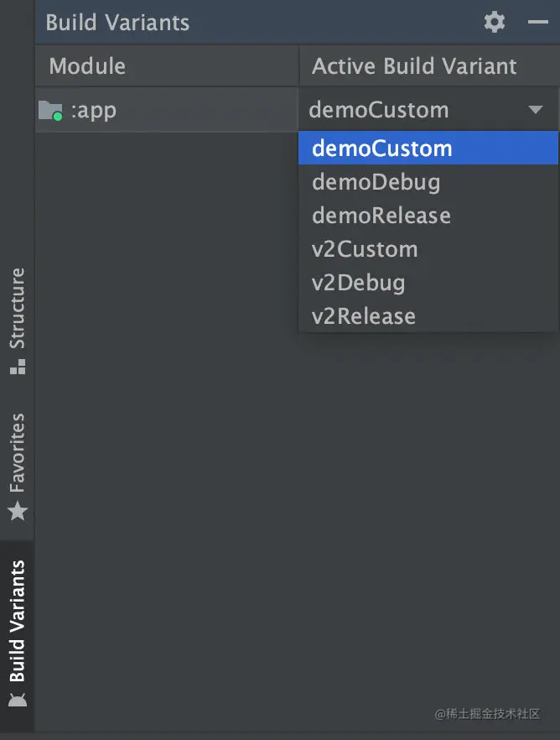The image size is (560, 740).
Task: Expand the variant dropdown arrow
Action: (x=536, y=111)
